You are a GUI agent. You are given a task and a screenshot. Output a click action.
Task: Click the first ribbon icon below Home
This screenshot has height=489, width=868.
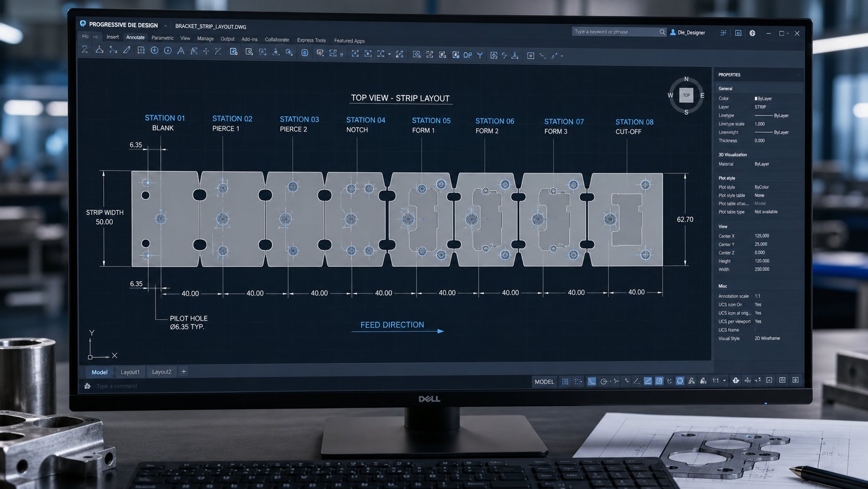tap(85, 50)
